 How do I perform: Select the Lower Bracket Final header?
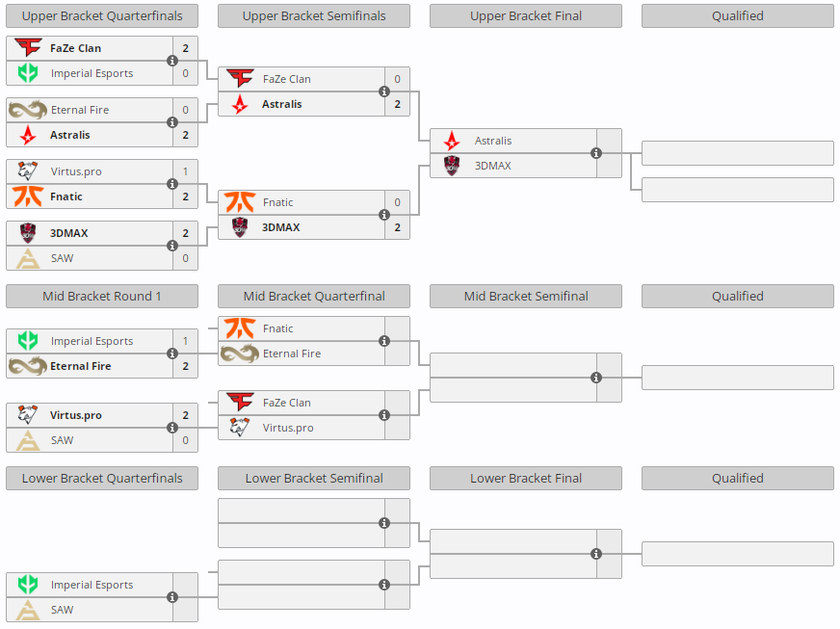526,478
